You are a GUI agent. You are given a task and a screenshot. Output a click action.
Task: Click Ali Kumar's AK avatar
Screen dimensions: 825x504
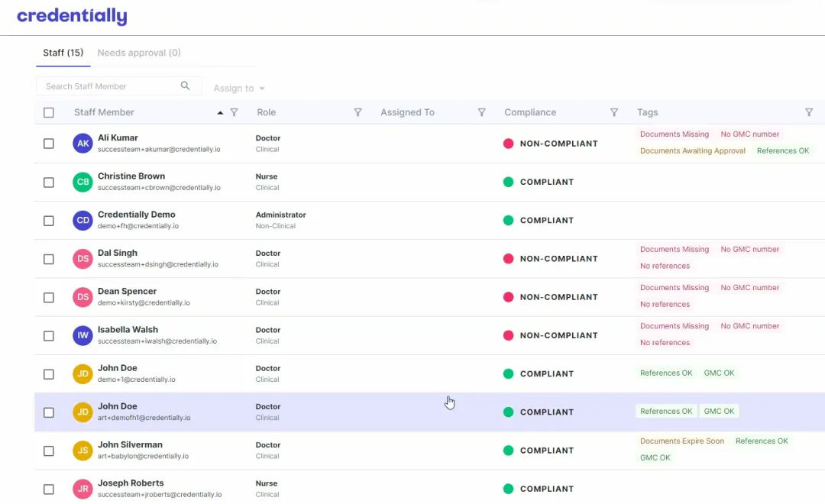82,144
